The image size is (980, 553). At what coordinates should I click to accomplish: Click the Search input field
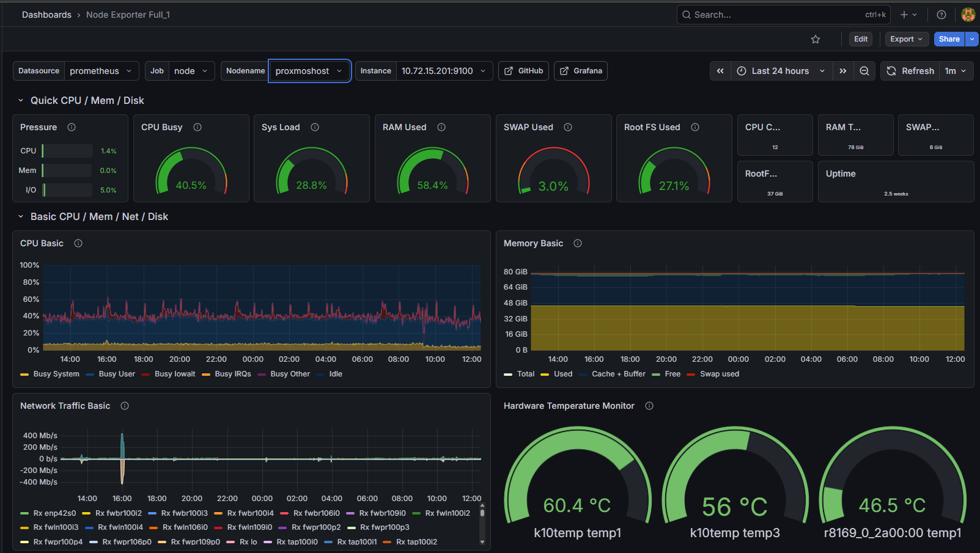[784, 15]
